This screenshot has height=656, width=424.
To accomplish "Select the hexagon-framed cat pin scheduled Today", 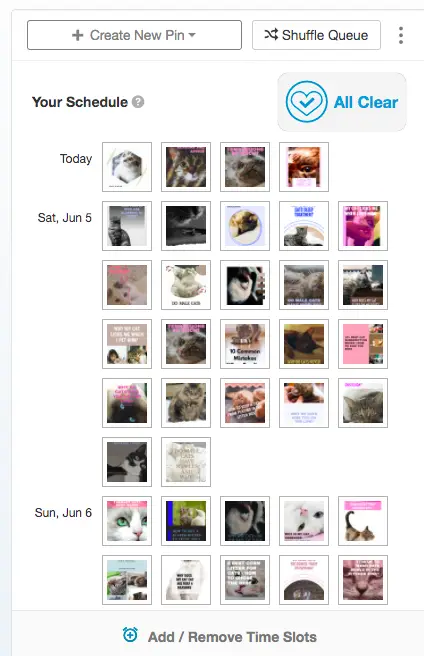I will click(x=127, y=167).
